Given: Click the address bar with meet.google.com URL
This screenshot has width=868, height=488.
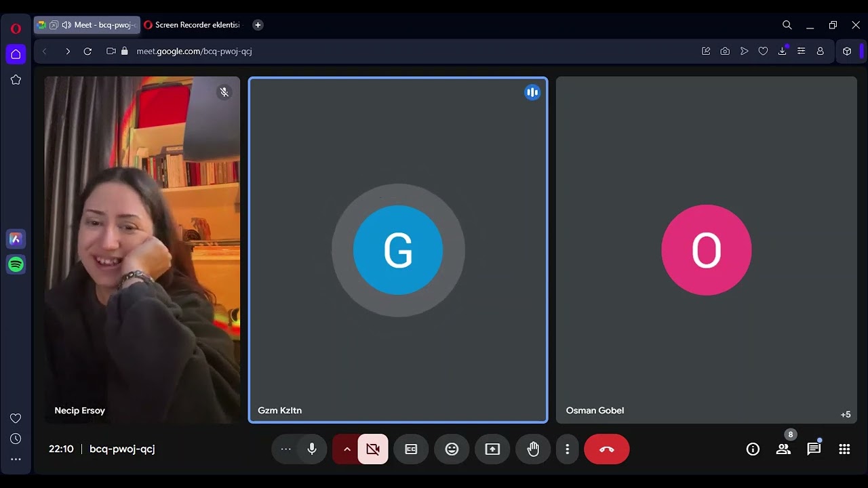Looking at the screenshot, I should (407, 51).
